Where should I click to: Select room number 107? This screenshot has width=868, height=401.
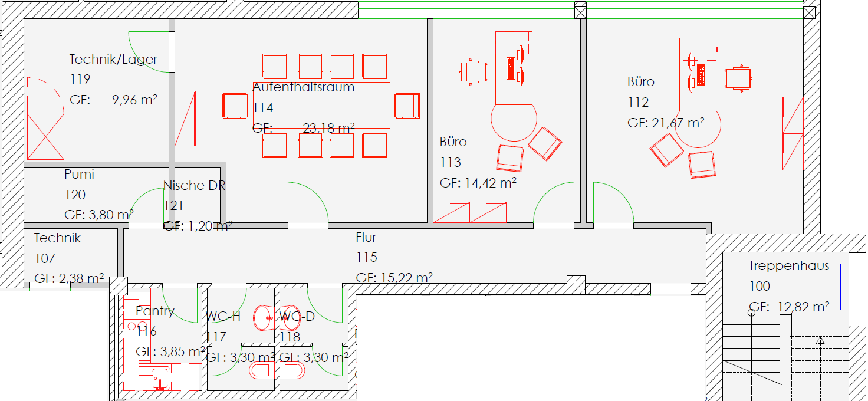[45, 258]
